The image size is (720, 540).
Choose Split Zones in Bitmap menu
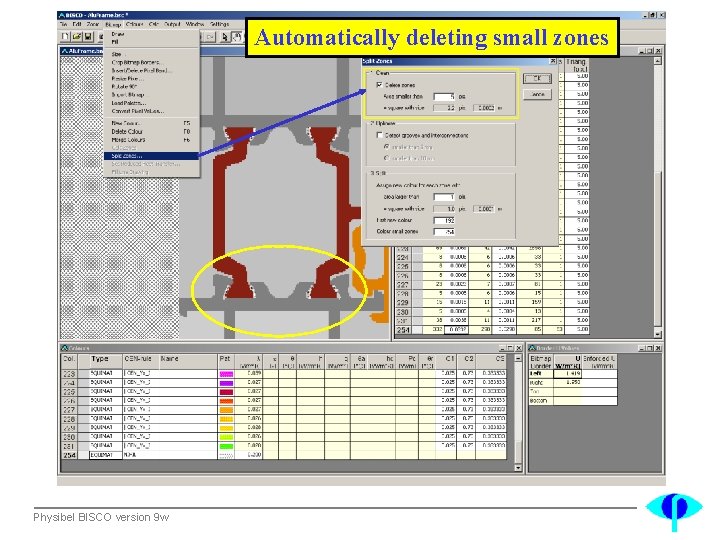[152, 156]
